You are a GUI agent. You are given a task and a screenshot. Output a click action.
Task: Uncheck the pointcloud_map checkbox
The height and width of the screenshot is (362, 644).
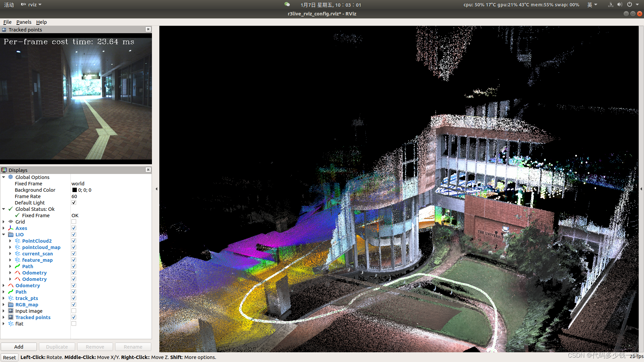click(74, 247)
